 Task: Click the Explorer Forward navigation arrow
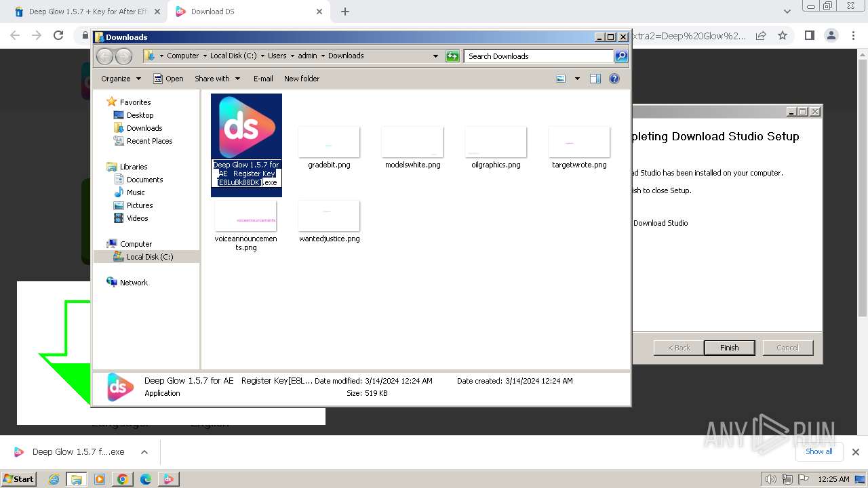coord(123,56)
